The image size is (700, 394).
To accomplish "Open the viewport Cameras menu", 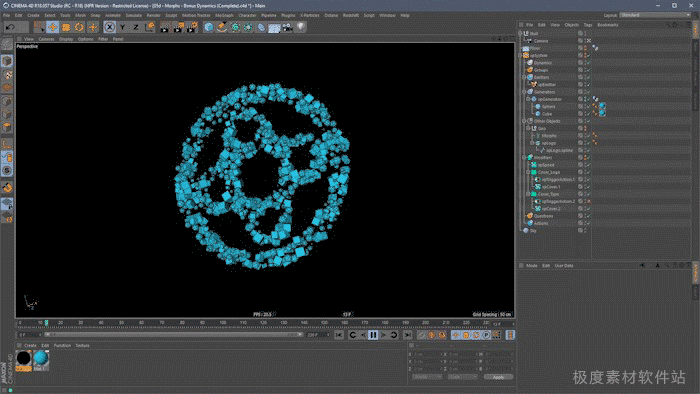I will 46,39.
